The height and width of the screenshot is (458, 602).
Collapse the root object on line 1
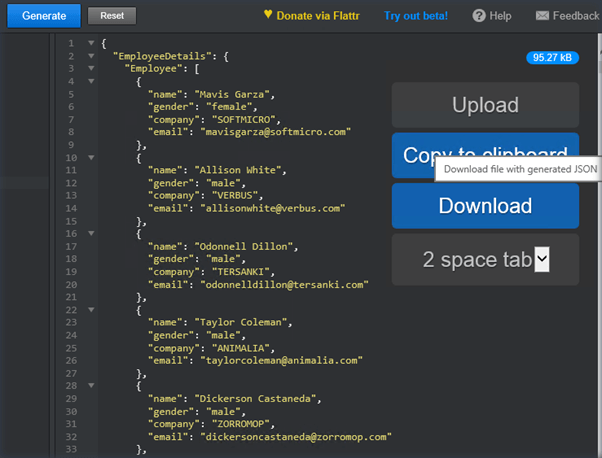pos(91,43)
